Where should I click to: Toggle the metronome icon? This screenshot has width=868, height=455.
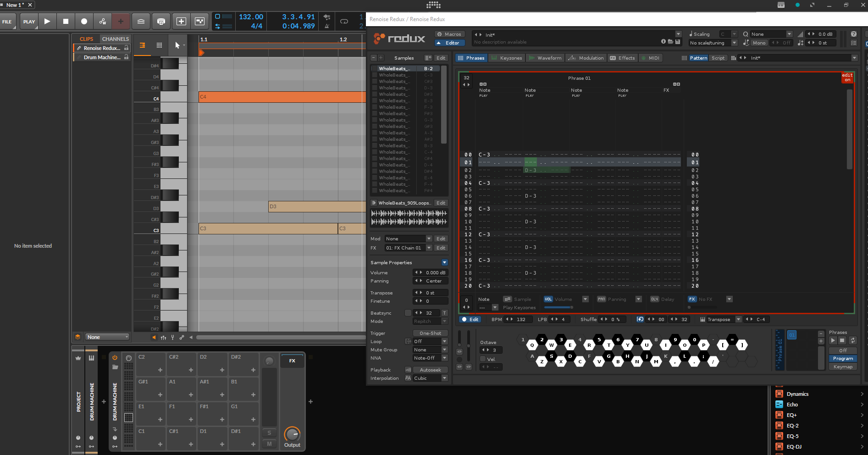(326, 26)
